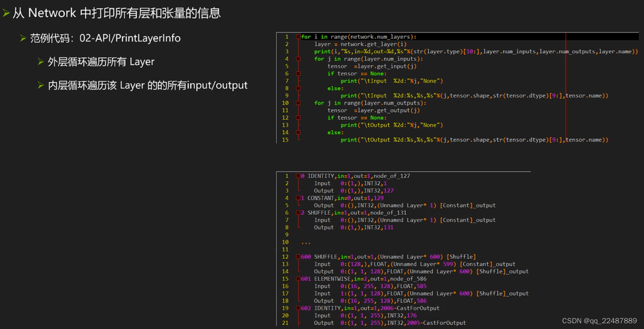Collapse fold marker beside 'for j in range(layer.num_inputs)'

click(x=298, y=59)
